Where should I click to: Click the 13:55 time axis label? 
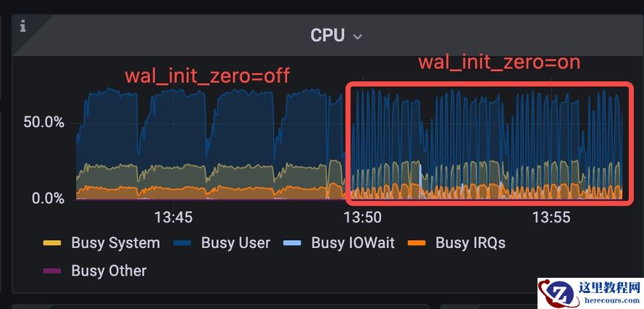(551, 217)
